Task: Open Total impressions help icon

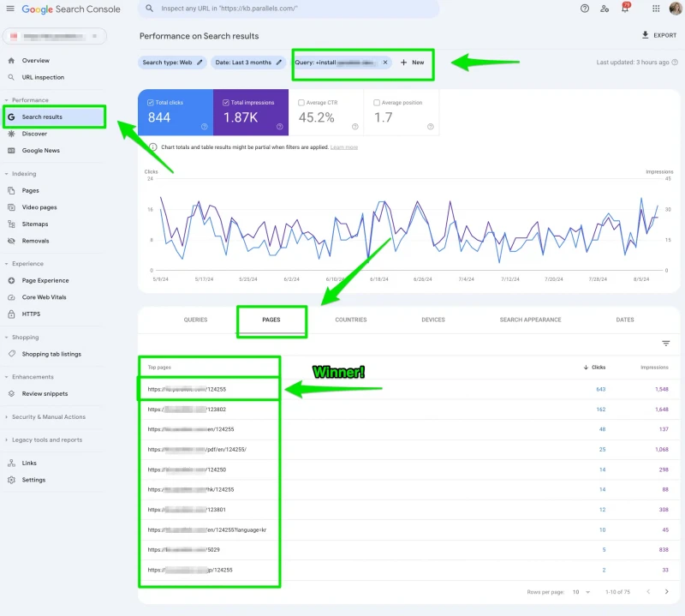Action: coord(280,126)
